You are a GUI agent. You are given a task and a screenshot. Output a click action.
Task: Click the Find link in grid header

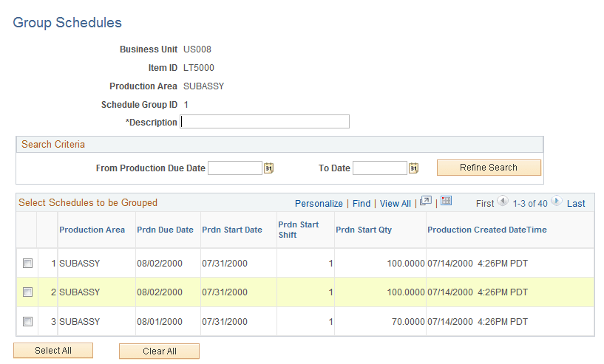(x=362, y=204)
